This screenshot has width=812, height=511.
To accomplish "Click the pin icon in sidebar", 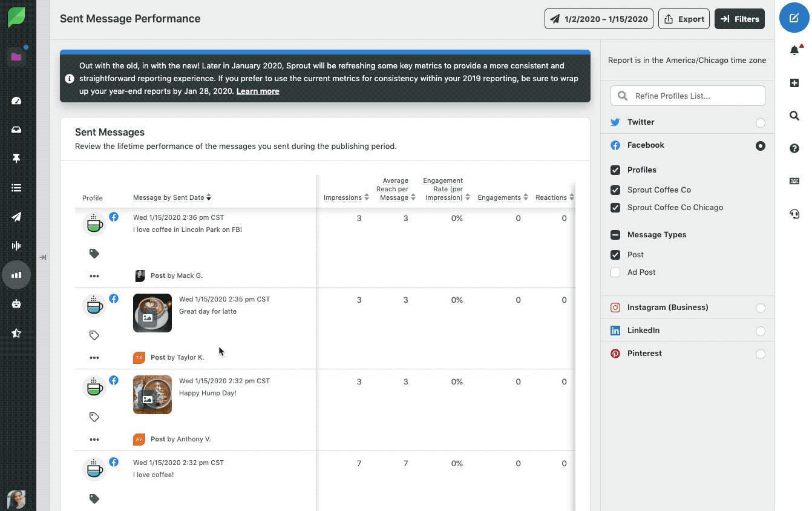I will click(x=16, y=159).
